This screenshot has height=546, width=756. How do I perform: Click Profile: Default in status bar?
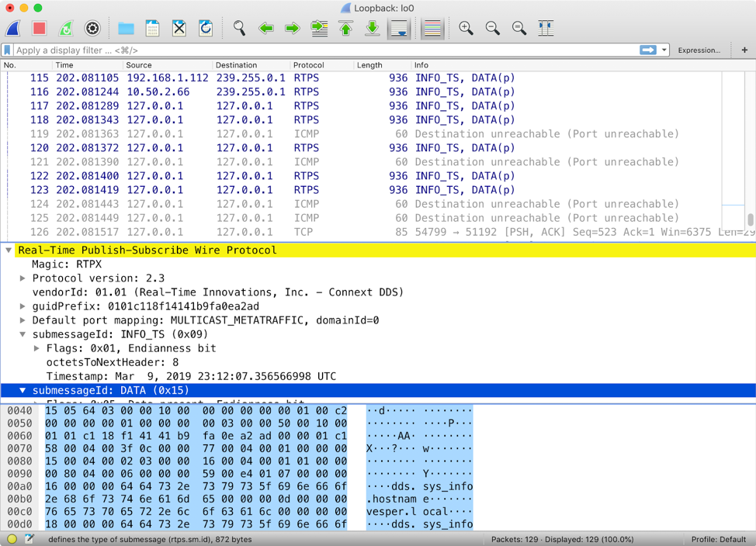coord(719,539)
